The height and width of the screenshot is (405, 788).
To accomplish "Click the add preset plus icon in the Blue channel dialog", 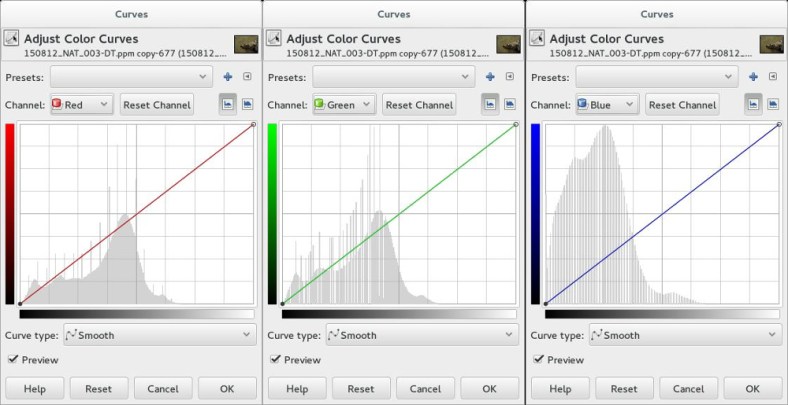I will (x=753, y=76).
